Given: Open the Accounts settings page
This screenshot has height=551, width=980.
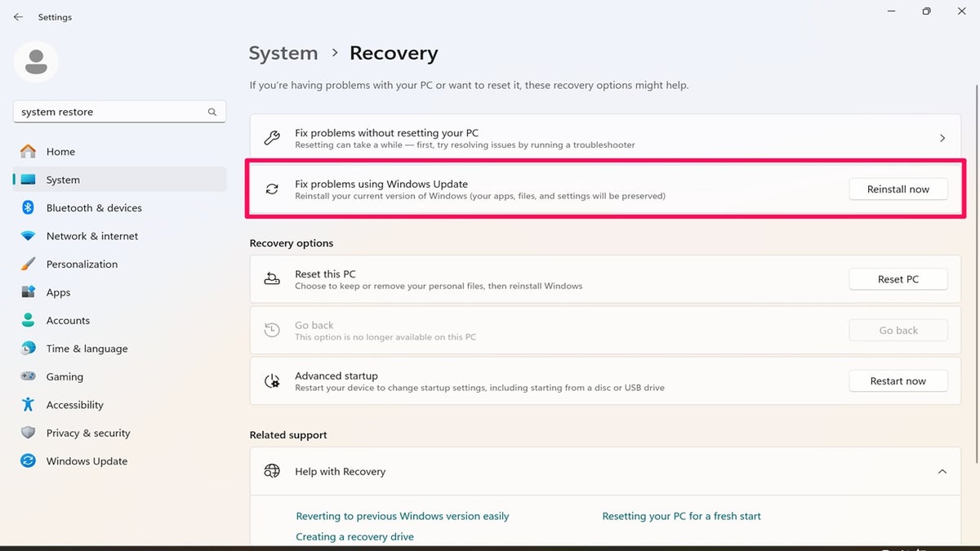Looking at the screenshot, I should coord(68,321).
